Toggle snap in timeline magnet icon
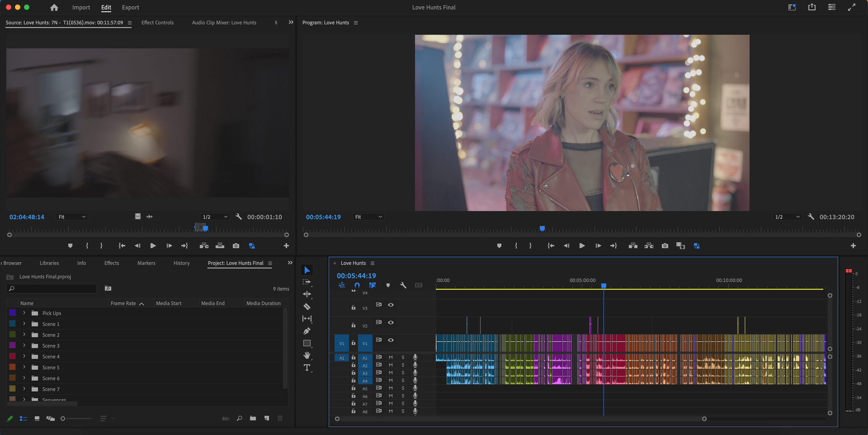The image size is (868, 435). [357, 285]
